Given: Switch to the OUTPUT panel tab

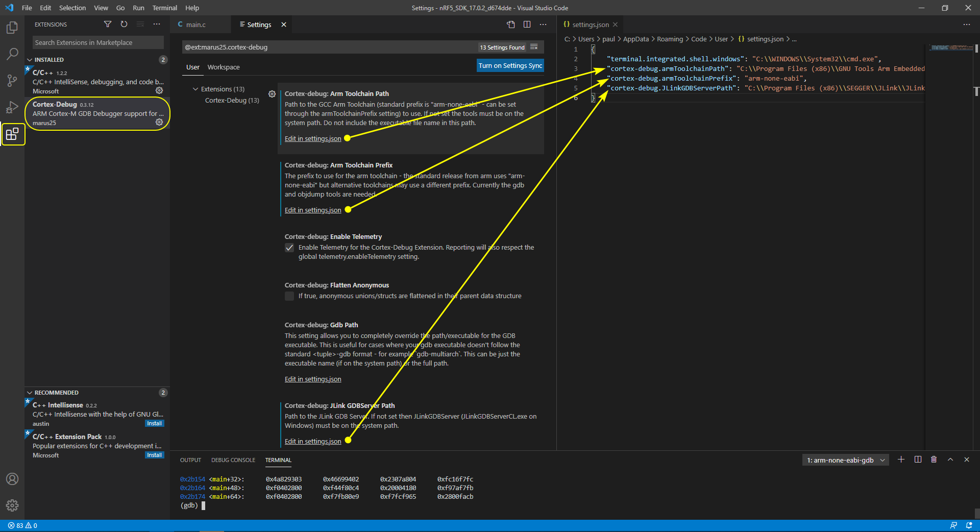Looking at the screenshot, I should (191, 460).
